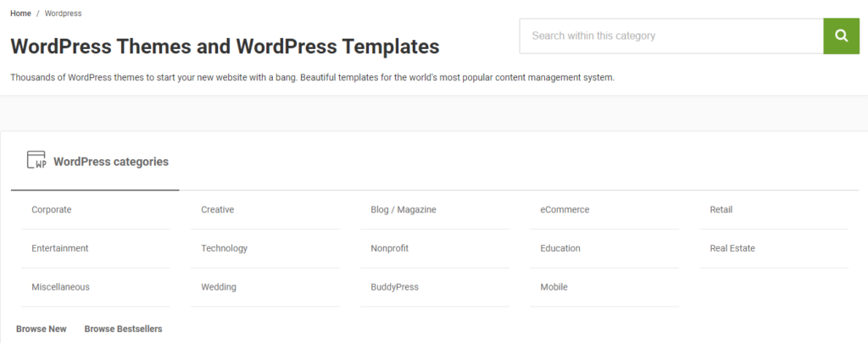Open the Wedding category
Viewport: 868px width, 343px height.
pos(219,287)
